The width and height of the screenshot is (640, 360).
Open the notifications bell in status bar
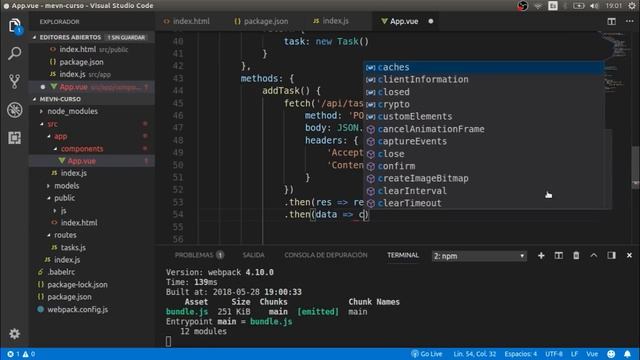[627, 354]
